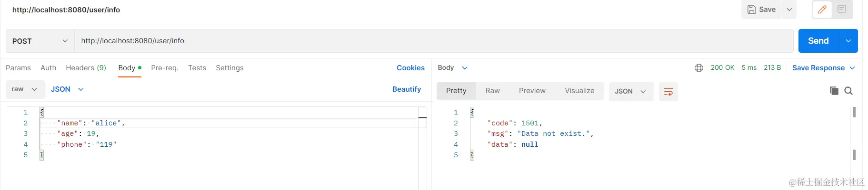Toggle line wrap icon in response

(668, 92)
